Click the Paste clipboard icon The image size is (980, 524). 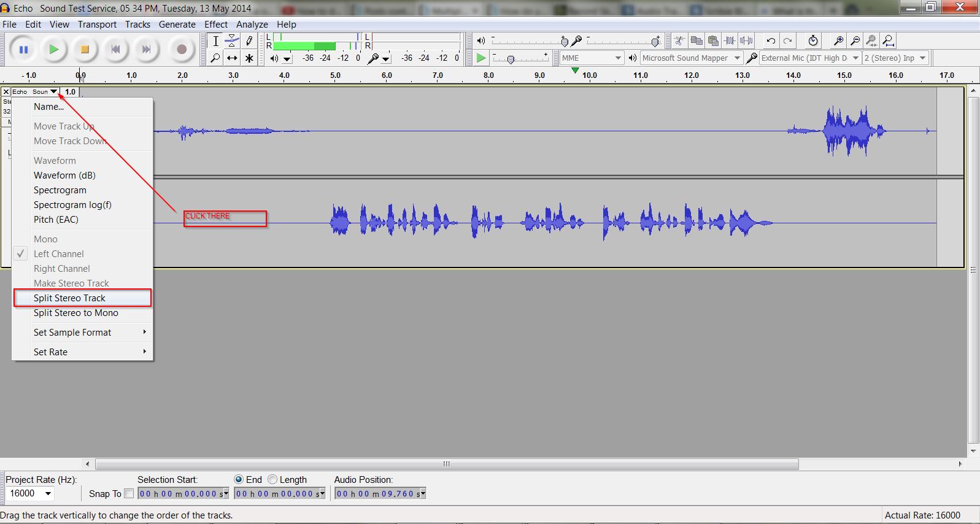[712, 41]
